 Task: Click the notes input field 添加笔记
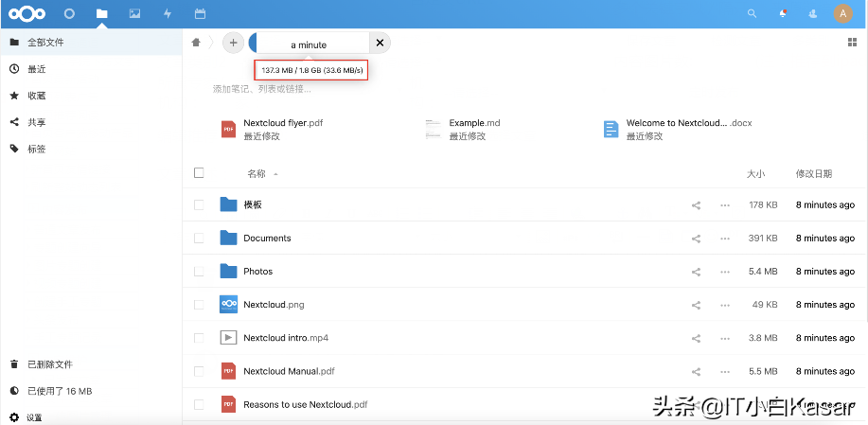262,89
